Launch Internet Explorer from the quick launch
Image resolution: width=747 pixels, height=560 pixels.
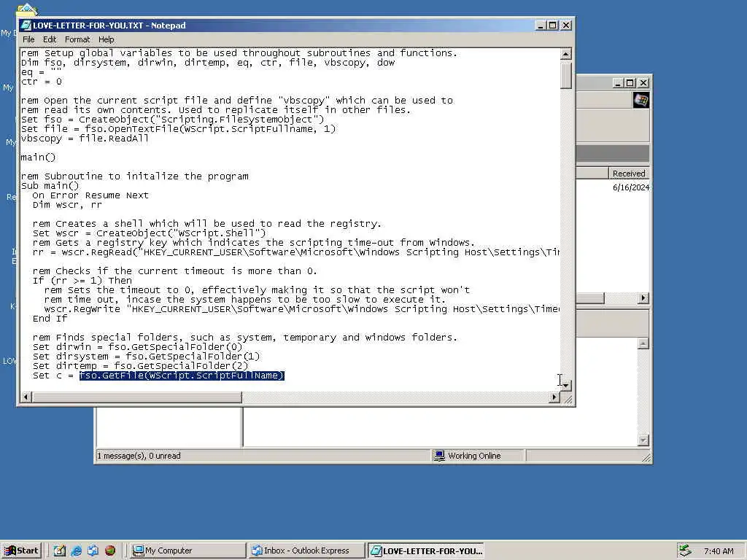tap(76, 551)
